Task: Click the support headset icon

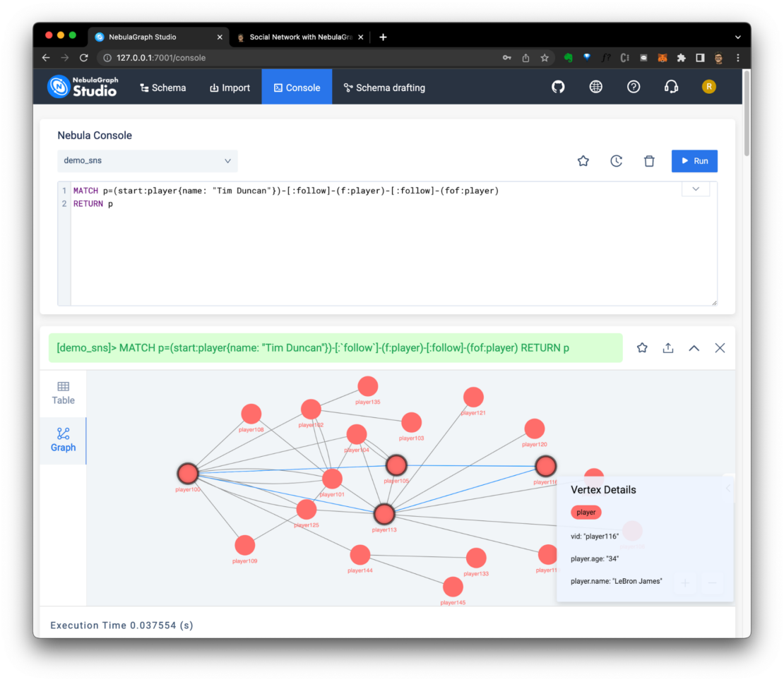Action: (671, 87)
